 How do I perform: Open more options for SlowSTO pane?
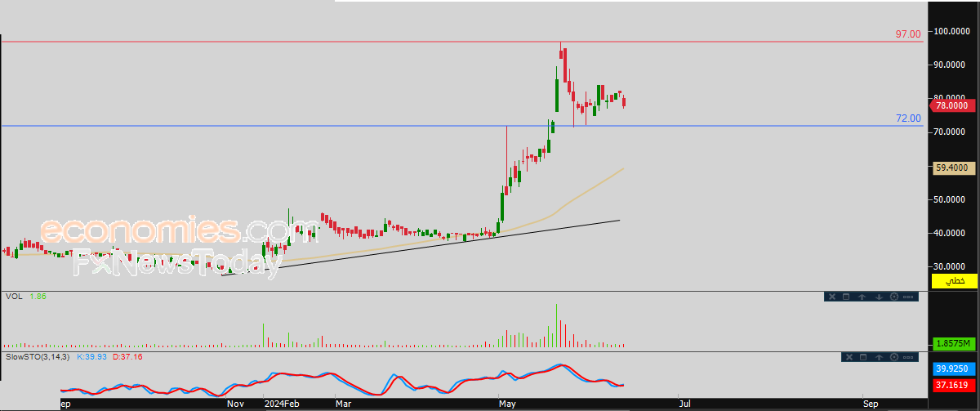point(908,357)
